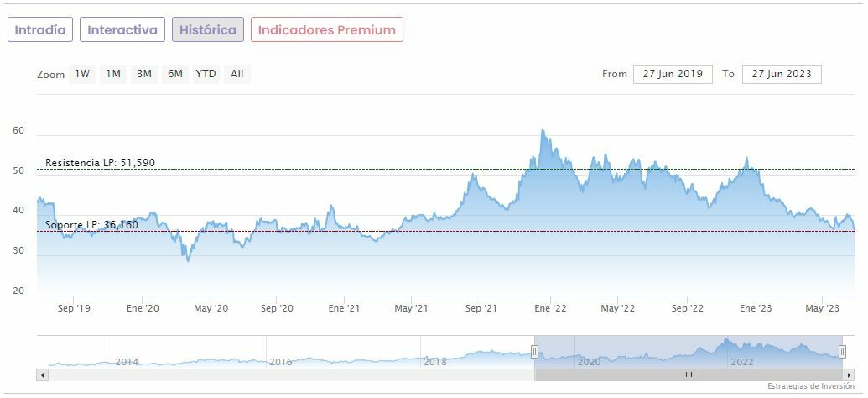Image resolution: width=868 pixels, height=398 pixels.
Task: Switch to the Interactiva tab
Action: click(x=122, y=30)
